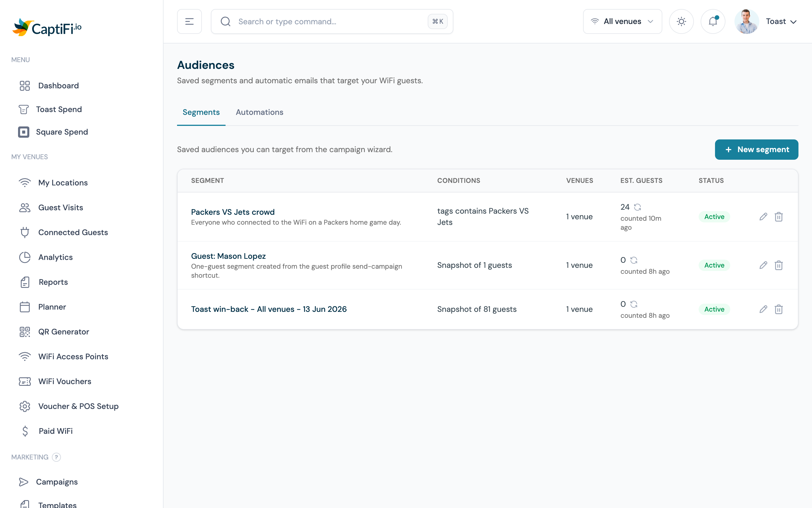Click the 'Snapshot of 81 guests' condition
This screenshot has height=508, width=812.
coord(477,309)
